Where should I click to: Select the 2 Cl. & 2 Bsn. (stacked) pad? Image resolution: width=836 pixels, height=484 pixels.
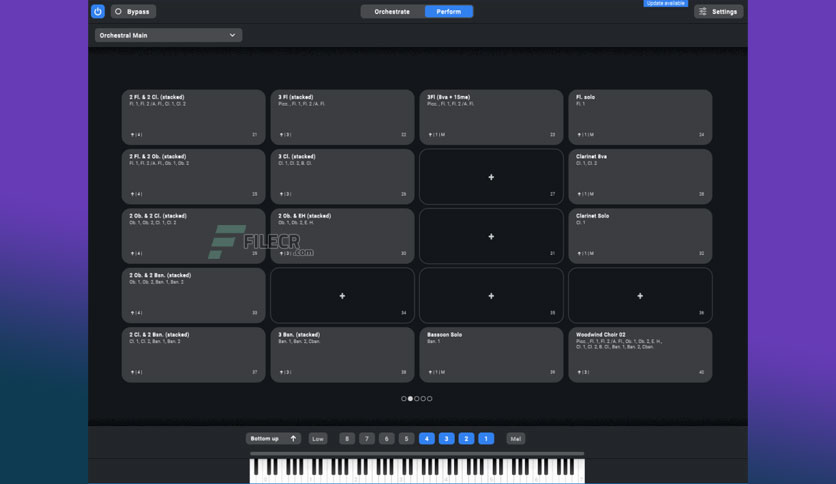point(194,354)
